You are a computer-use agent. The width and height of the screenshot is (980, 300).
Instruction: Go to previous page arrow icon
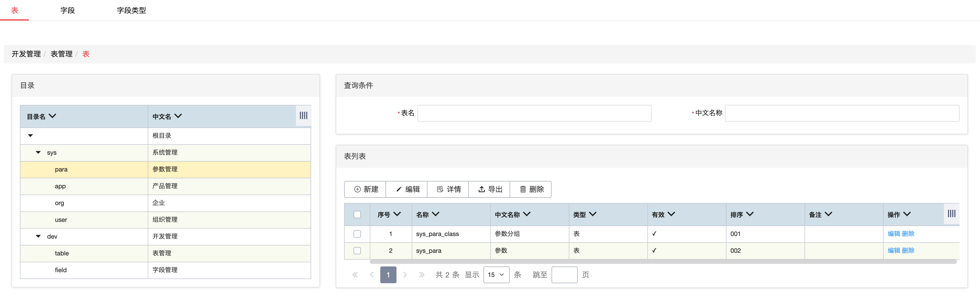372,275
